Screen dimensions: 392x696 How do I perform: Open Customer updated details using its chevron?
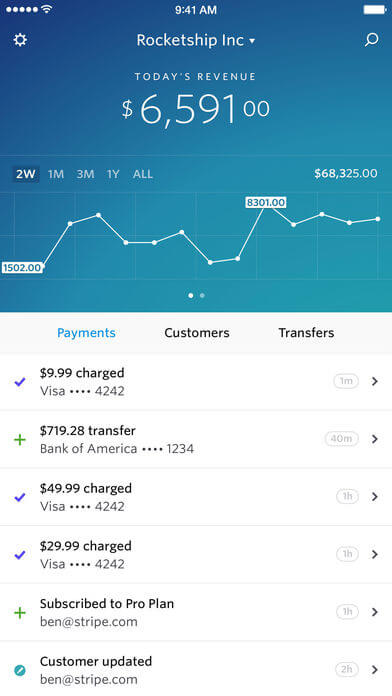(x=375, y=669)
